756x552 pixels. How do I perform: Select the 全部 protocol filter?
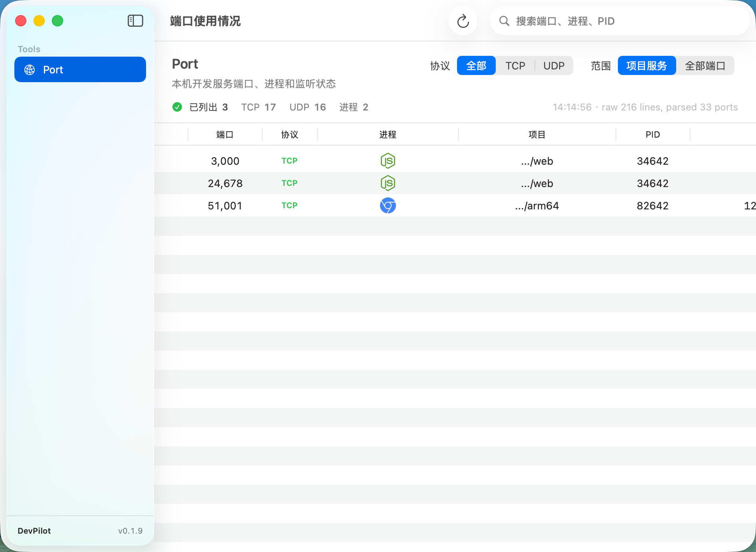pyautogui.click(x=476, y=65)
